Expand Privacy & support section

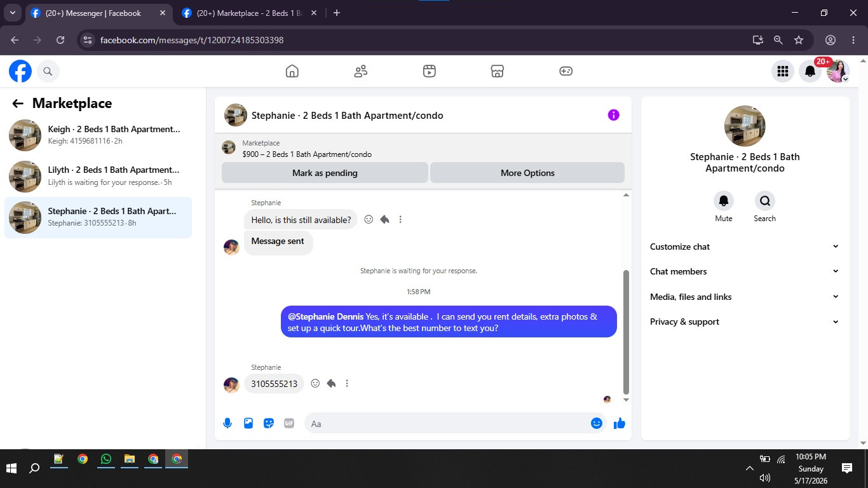745,322
